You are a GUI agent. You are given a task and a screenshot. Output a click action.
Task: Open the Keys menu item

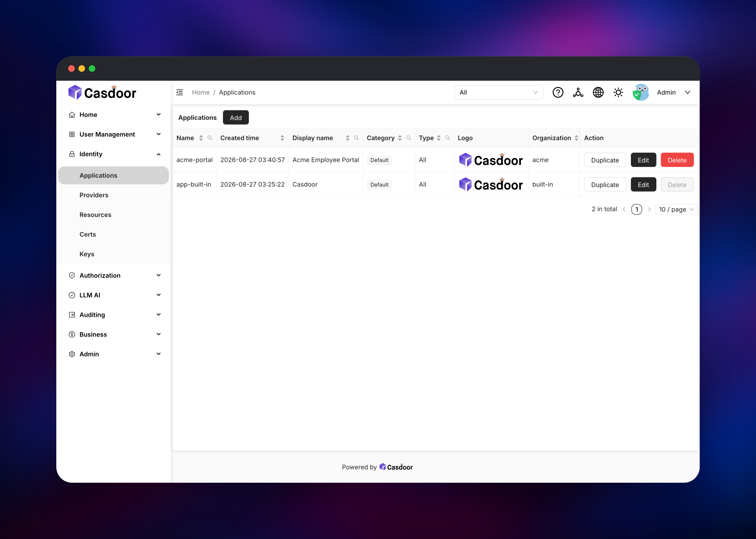(114, 254)
